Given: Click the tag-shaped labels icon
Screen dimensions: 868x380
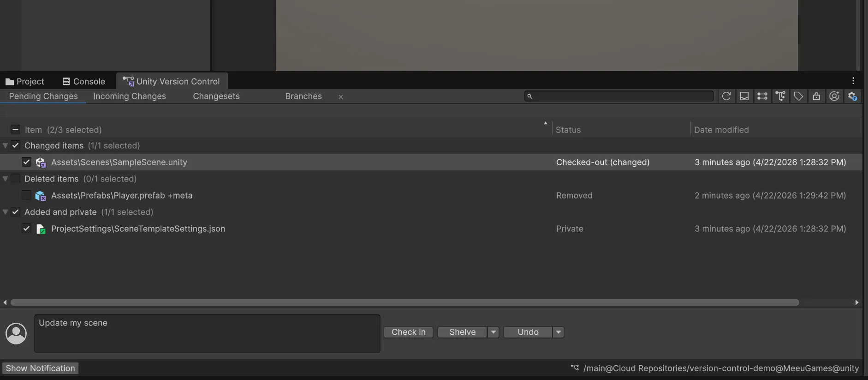Looking at the screenshot, I should coord(798,96).
